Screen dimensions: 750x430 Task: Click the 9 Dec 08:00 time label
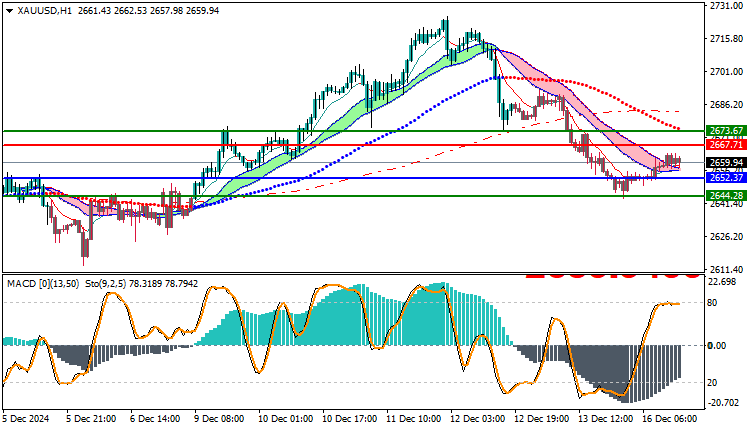(220, 419)
